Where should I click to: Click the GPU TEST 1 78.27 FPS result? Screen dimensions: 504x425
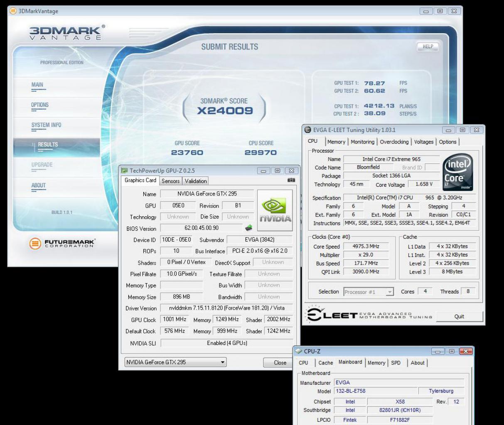pos(374,83)
